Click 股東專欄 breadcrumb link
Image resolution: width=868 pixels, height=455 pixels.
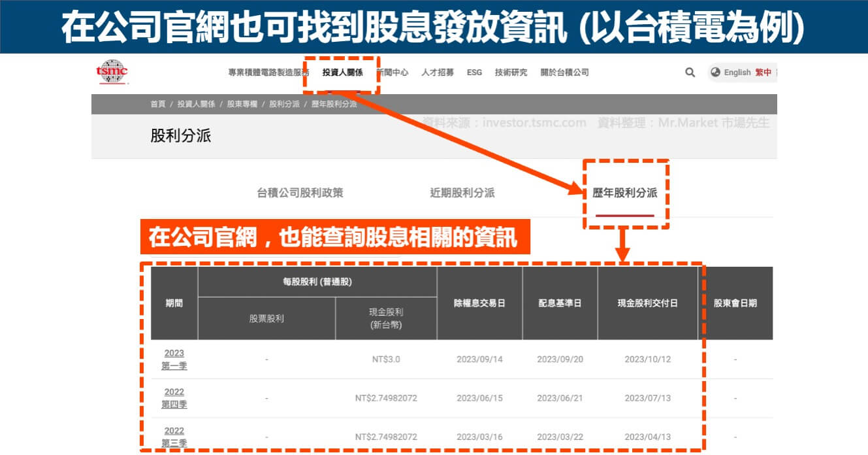(x=242, y=104)
